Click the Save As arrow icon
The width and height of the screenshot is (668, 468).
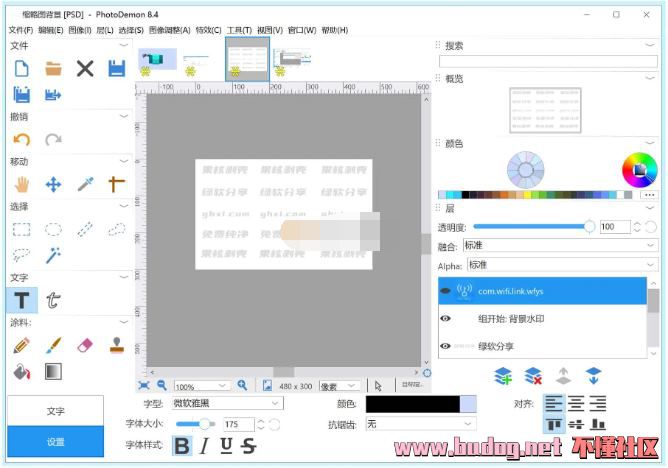[x=53, y=95]
